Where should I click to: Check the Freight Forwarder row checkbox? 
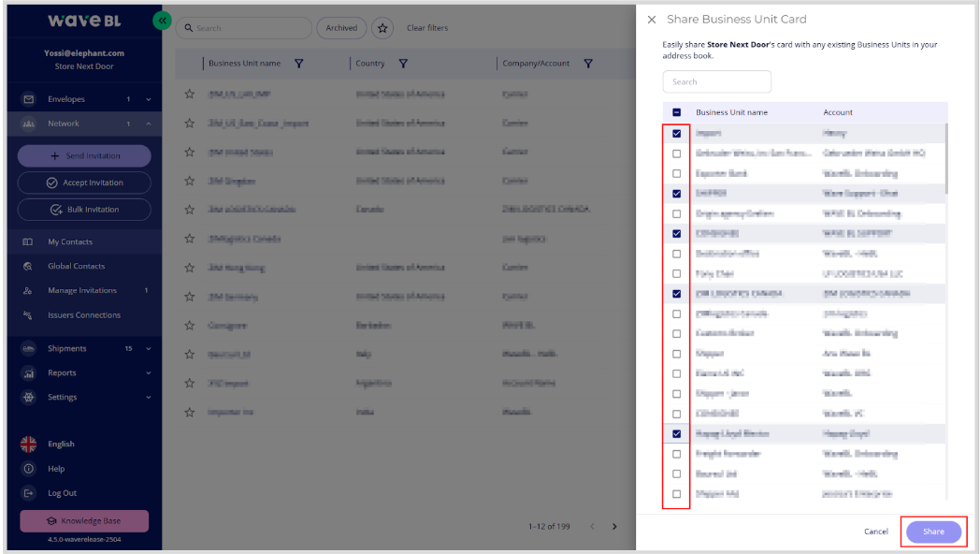click(676, 454)
